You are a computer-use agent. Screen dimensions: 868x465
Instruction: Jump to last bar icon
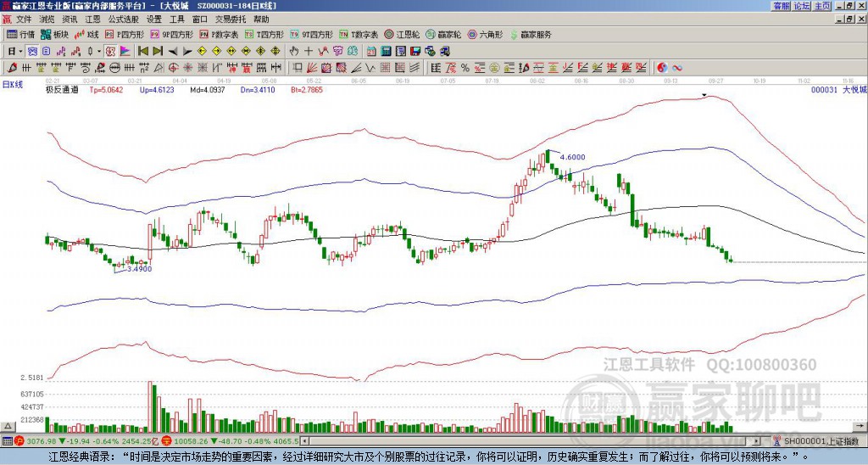[x=158, y=52]
